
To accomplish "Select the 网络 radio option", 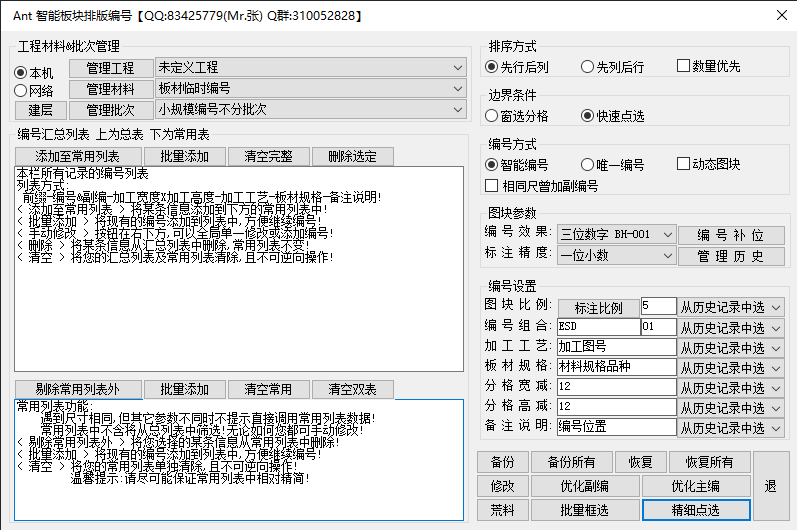I will point(21,91).
